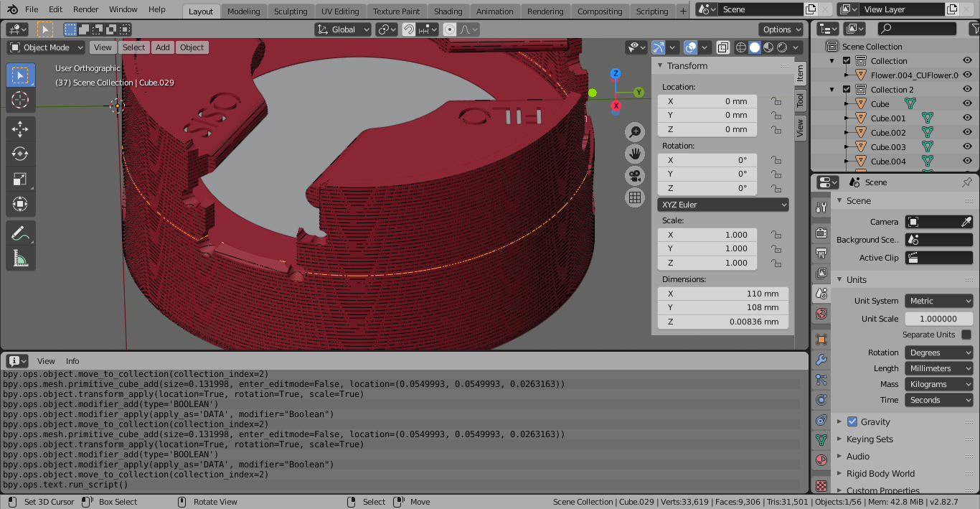Open the Render menu

86,9
